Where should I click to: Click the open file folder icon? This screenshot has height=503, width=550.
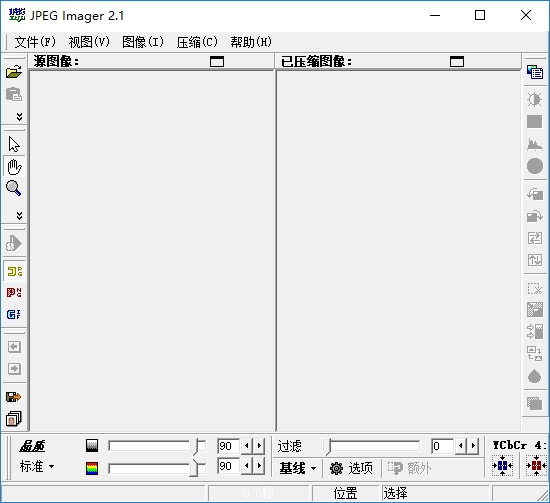[14, 72]
